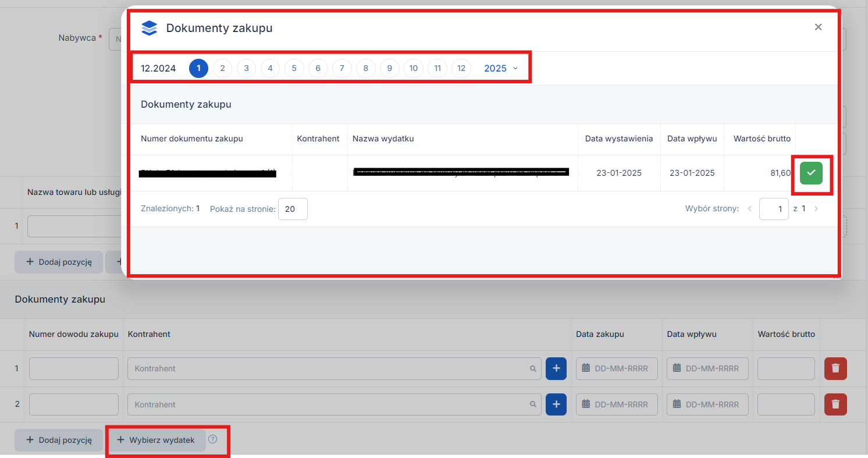Delete the first purchase document row
Image resolution: width=868 pixels, height=458 pixels.
[x=835, y=368]
